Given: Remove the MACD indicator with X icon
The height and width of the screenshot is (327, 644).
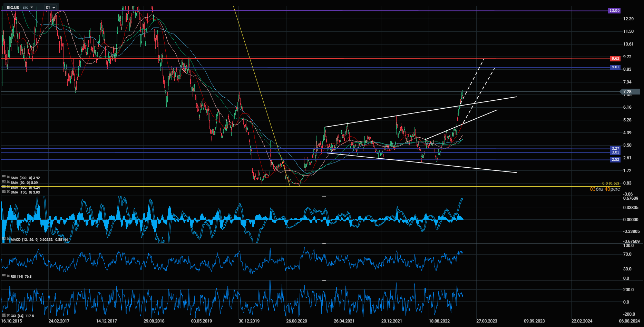Looking at the screenshot, I should 8,239.
